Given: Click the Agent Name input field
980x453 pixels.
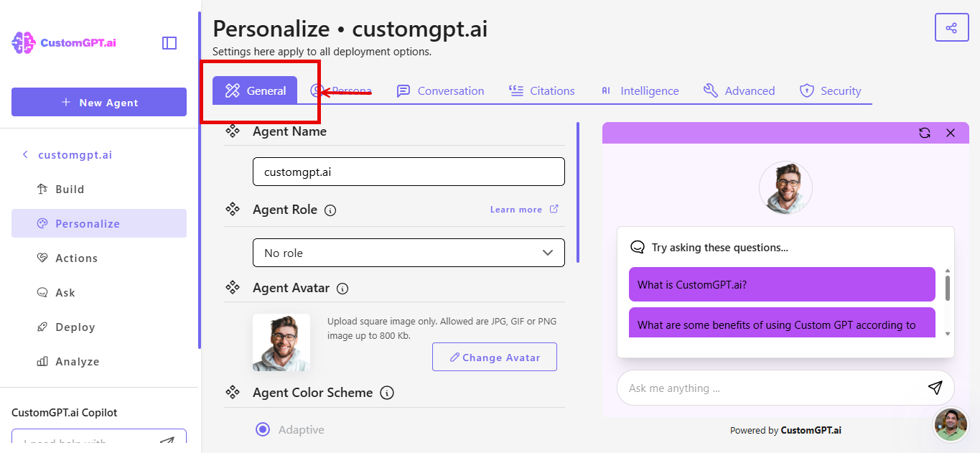Looking at the screenshot, I should pos(409,172).
